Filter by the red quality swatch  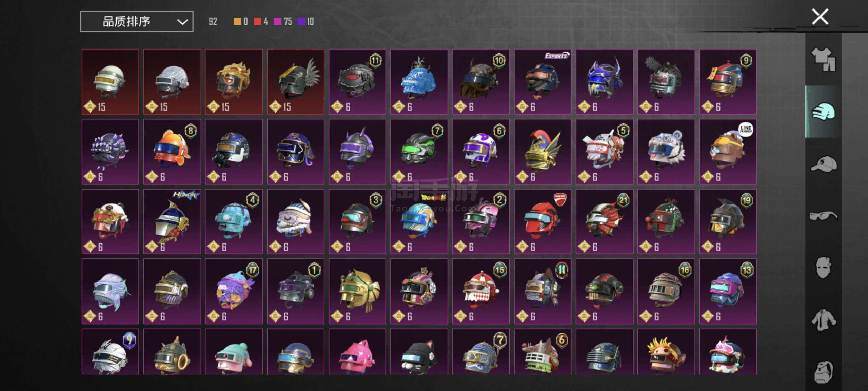(257, 22)
